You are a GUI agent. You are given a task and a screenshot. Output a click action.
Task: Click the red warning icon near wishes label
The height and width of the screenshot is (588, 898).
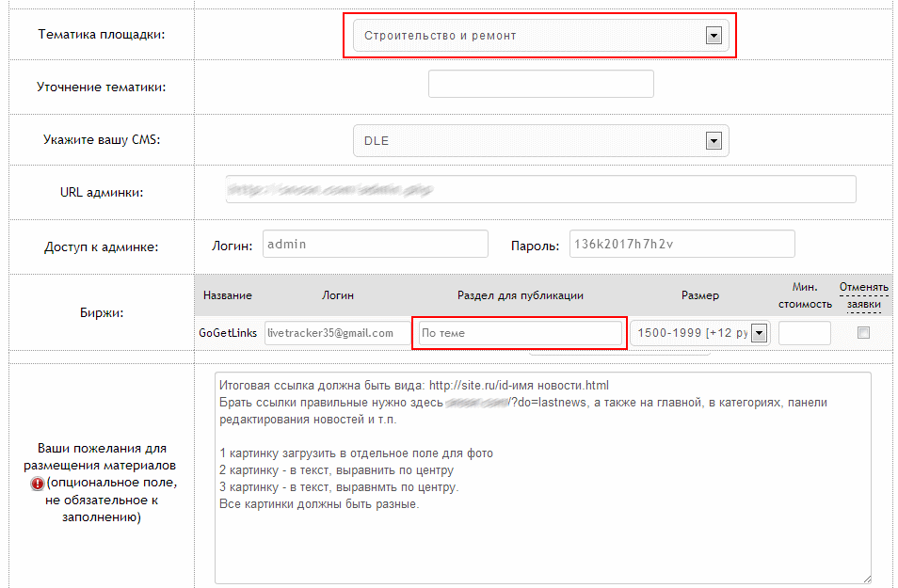pyautogui.click(x=38, y=484)
